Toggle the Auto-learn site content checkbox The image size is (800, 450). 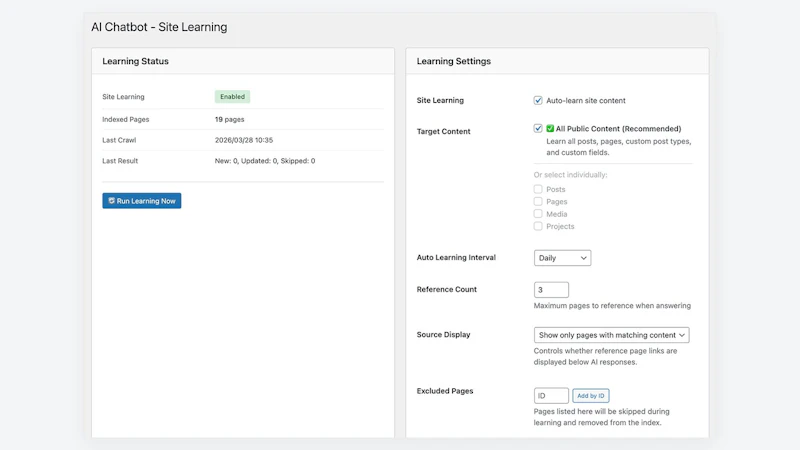pos(538,100)
